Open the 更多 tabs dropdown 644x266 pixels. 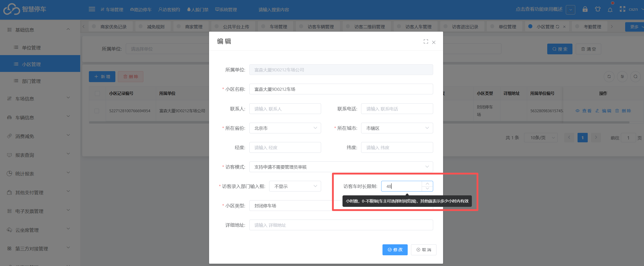[635, 27]
